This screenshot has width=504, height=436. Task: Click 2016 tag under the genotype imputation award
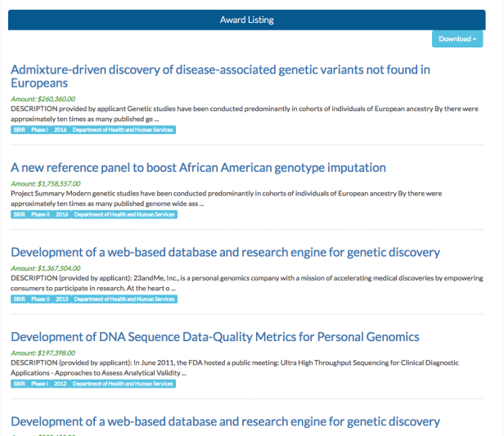click(x=62, y=214)
